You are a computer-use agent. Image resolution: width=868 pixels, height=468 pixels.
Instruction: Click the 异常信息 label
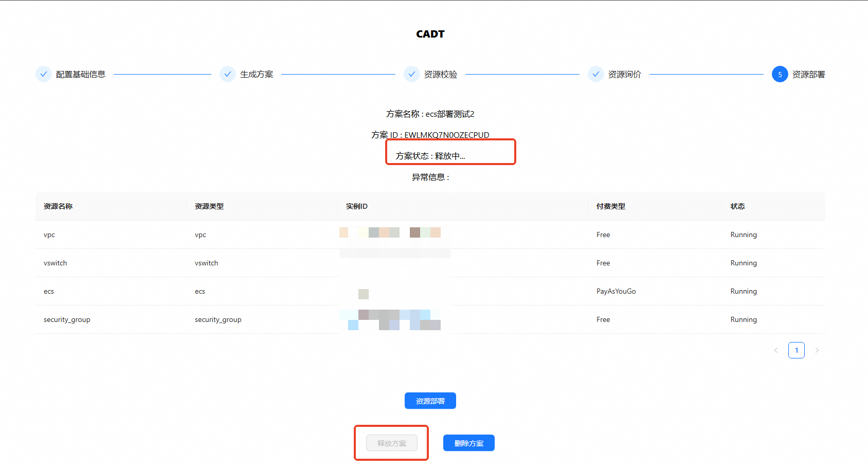(430, 177)
